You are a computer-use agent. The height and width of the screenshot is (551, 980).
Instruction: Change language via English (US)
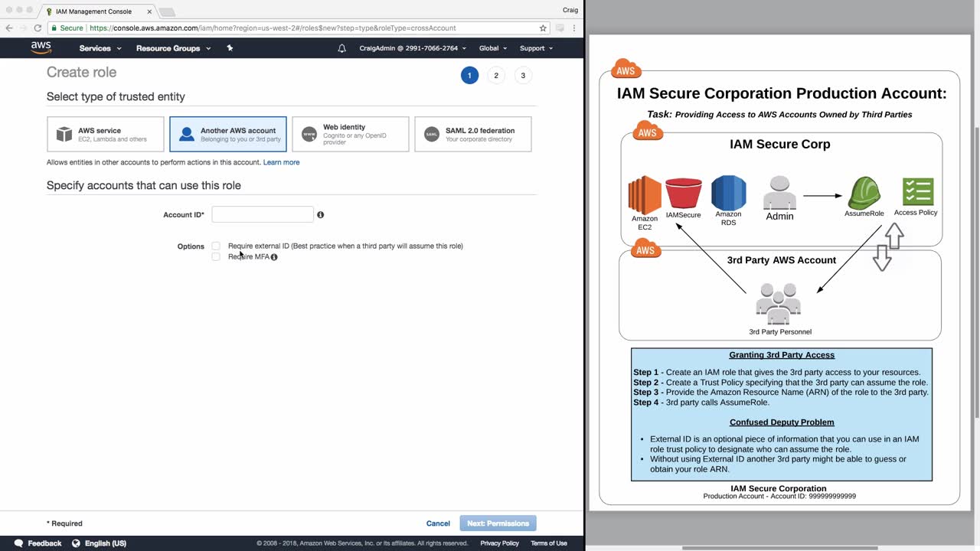pos(106,543)
